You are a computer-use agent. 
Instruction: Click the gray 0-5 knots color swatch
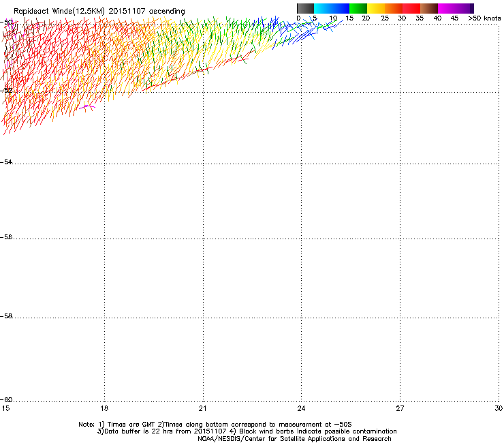click(x=305, y=8)
